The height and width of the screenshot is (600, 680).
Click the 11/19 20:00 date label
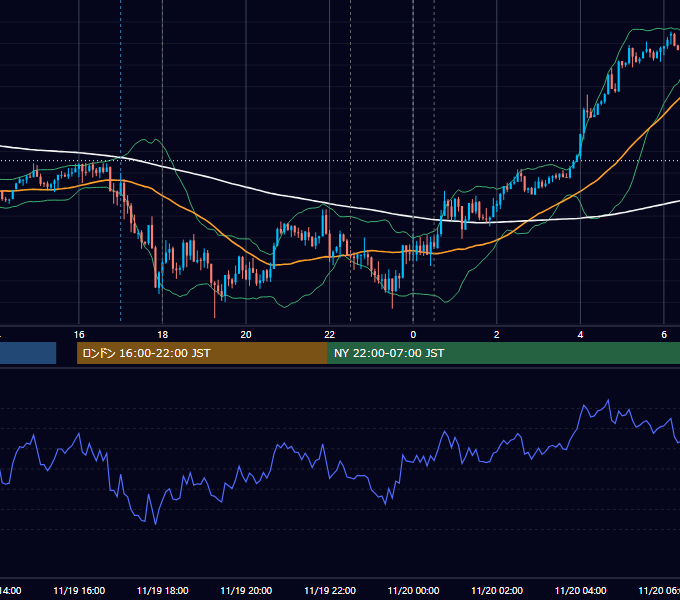click(x=246, y=590)
